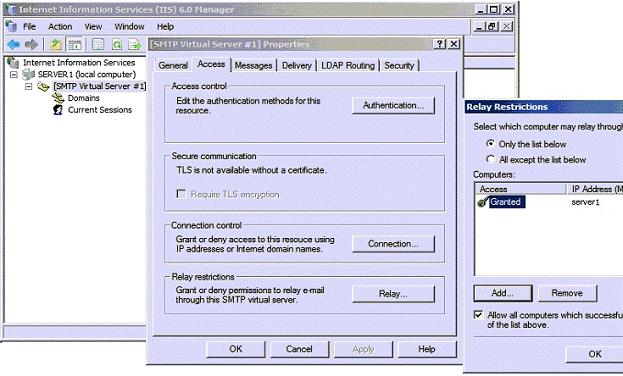Click OK in the Properties dialog
This screenshot has width=623, height=376.
coord(236,349)
